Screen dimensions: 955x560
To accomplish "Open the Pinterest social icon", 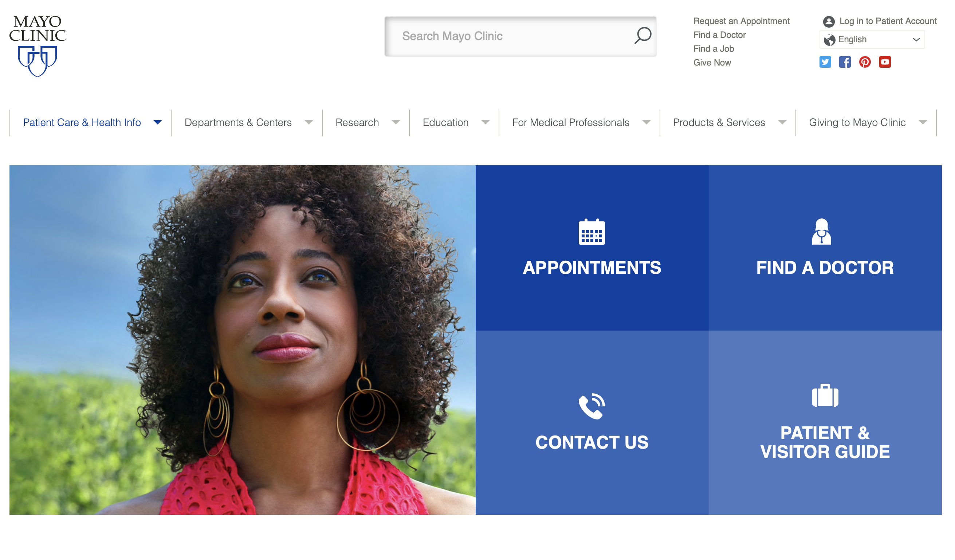I will point(865,62).
